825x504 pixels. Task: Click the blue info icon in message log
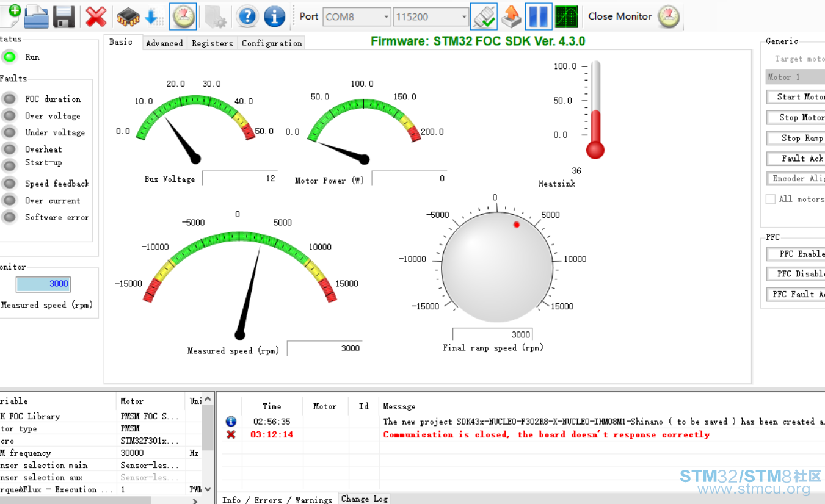click(231, 422)
